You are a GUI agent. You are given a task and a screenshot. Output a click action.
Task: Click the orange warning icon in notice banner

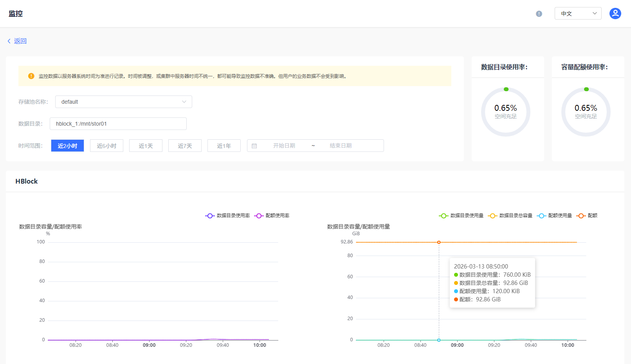coord(31,76)
